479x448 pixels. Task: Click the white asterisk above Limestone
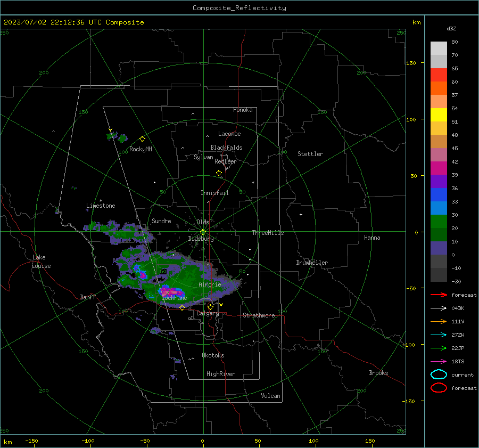[x=101, y=201]
